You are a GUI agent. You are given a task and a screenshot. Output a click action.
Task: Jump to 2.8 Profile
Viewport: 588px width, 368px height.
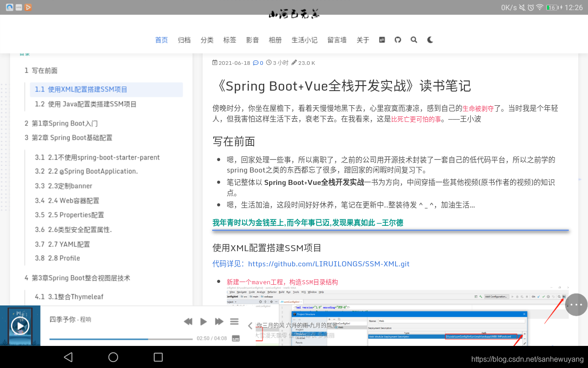(x=57, y=258)
